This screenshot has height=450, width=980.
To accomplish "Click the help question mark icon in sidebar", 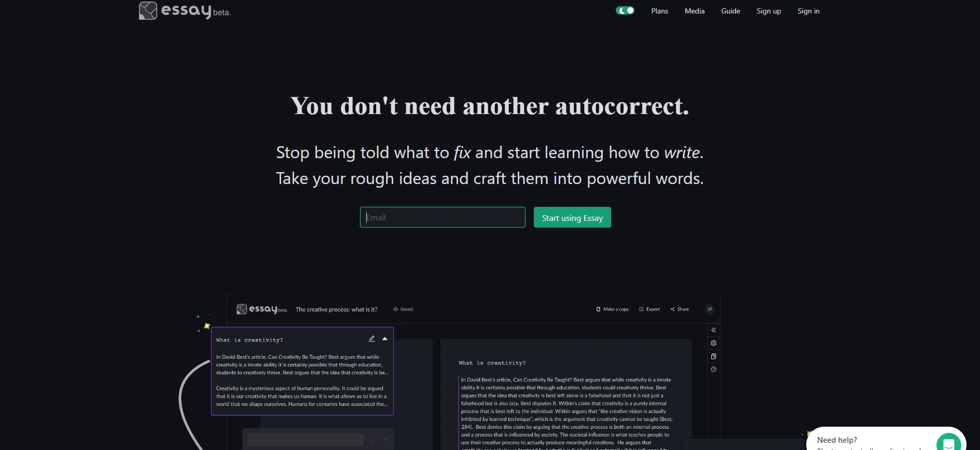I will tap(713, 370).
